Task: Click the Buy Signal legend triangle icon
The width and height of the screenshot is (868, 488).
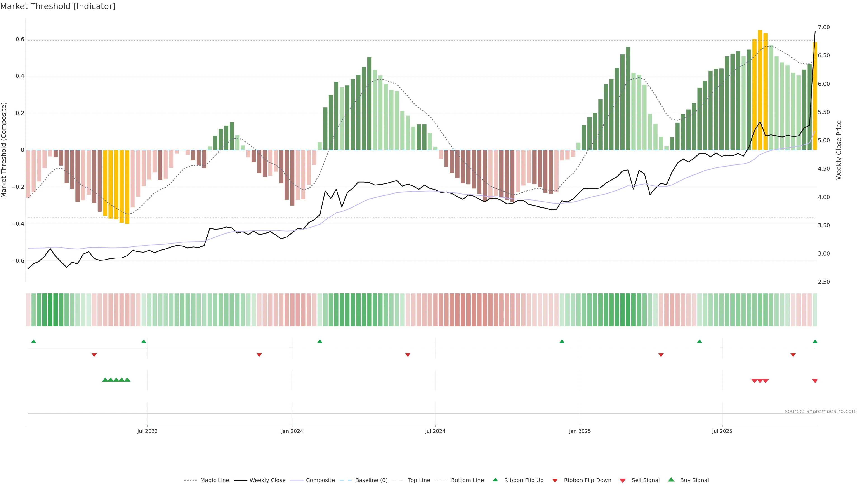Action: pos(671,480)
